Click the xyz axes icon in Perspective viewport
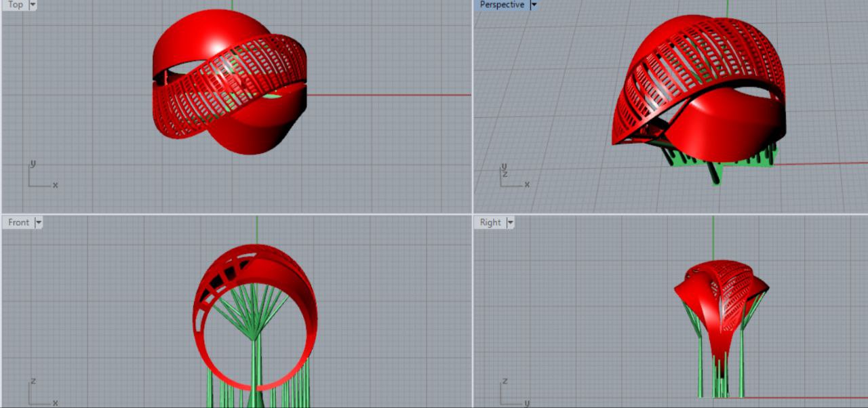The height and width of the screenshot is (408, 868). click(512, 176)
